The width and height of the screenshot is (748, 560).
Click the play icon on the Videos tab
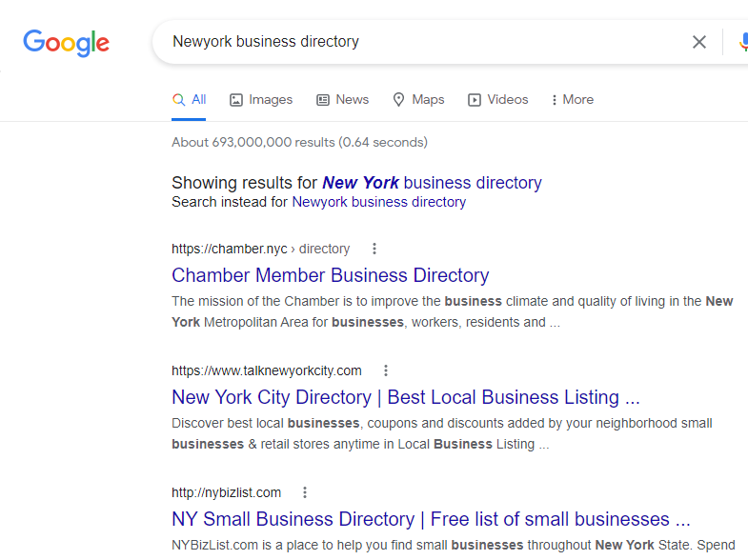(475, 100)
